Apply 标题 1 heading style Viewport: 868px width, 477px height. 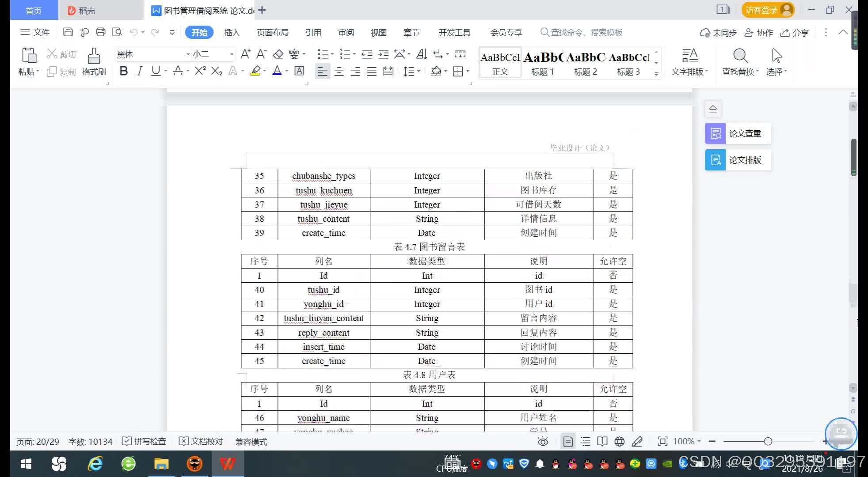click(543, 63)
